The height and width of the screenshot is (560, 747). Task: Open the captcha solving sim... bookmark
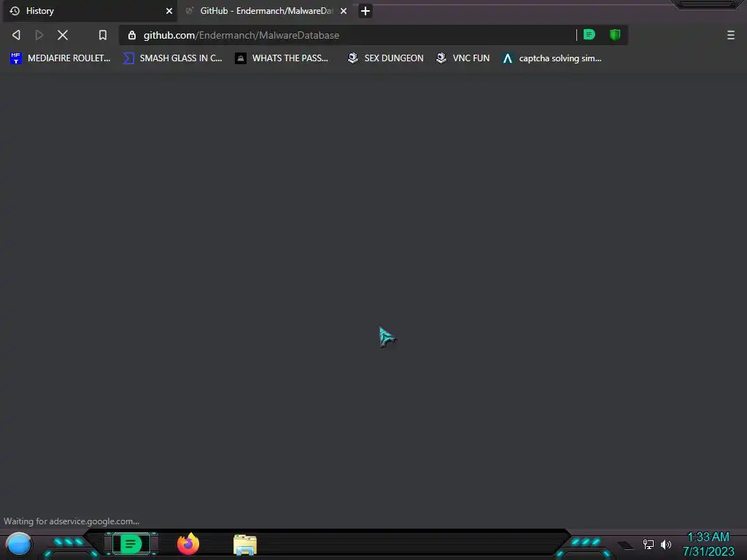pos(551,58)
